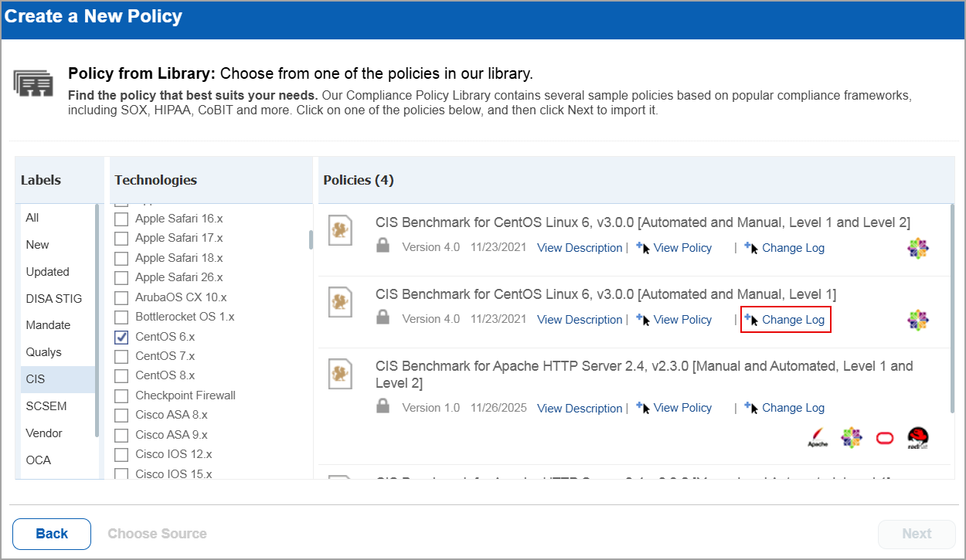Select CIS Benchmark CentOS Linux 6 Level 1 policy title
This screenshot has width=966, height=560.
605,294
